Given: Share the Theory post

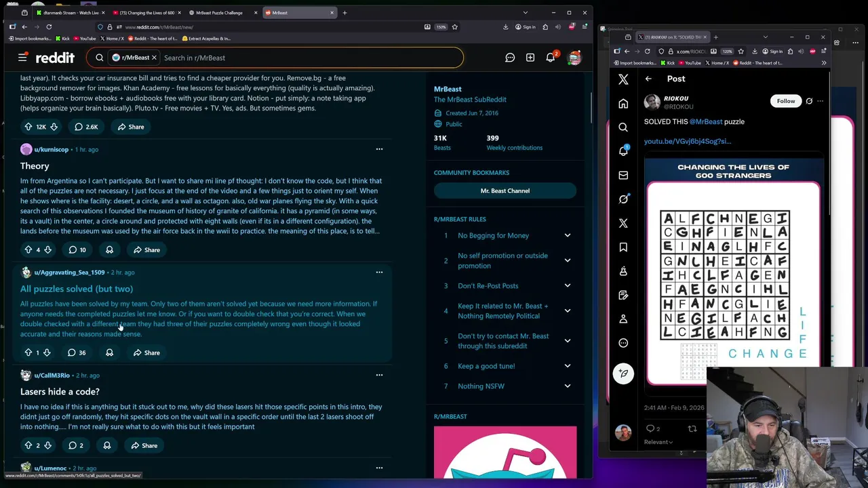Looking at the screenshot, I should click(146, 249).
